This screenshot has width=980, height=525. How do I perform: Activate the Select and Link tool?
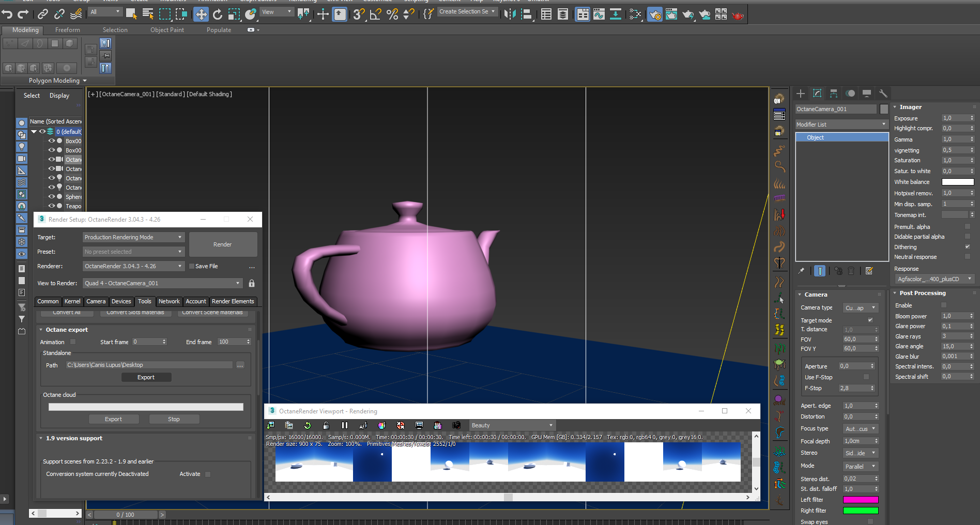point(43,14)
